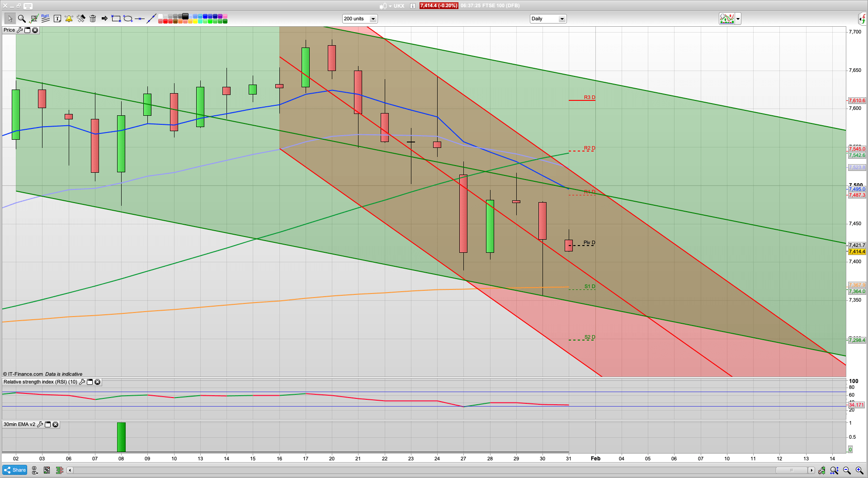Expand the Daily timeframe dropdown
Image resolution: width=868 pixels, height=478 pixels.
(561, 19)
